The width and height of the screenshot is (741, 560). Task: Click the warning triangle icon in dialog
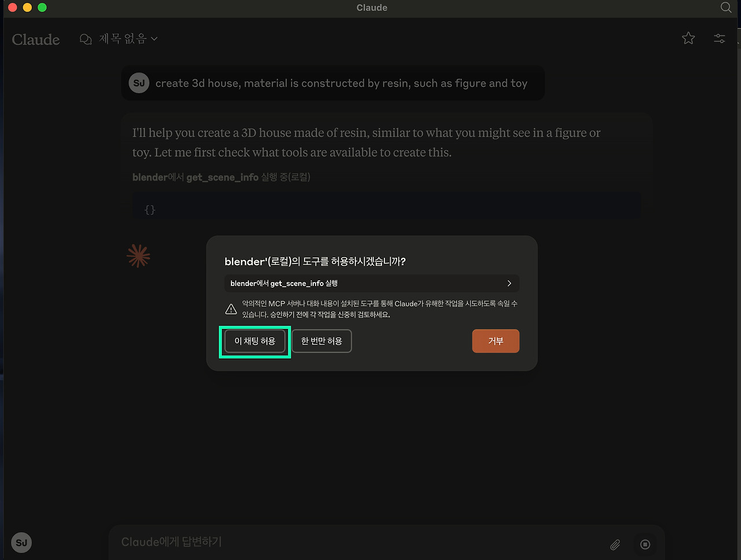[231, 309]
